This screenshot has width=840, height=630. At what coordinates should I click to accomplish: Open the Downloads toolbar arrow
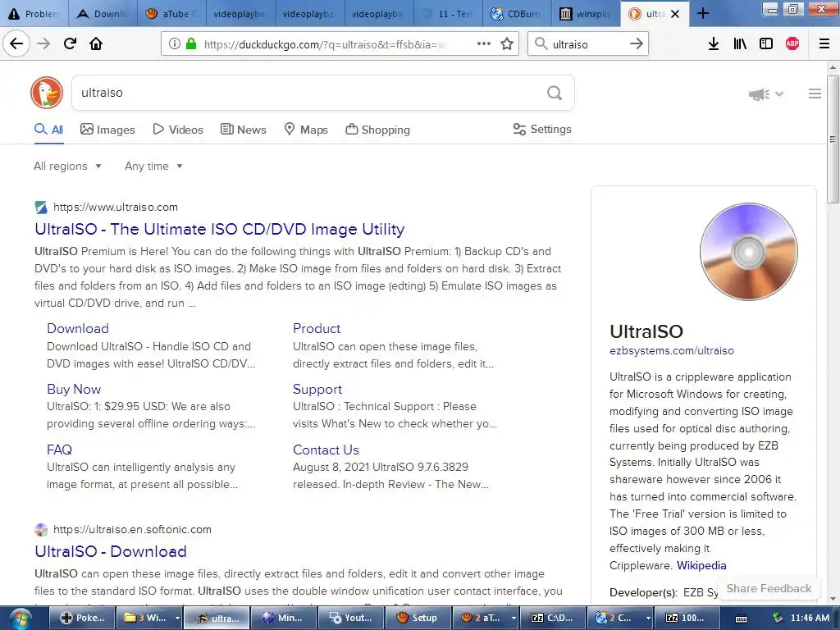(714, 44)
